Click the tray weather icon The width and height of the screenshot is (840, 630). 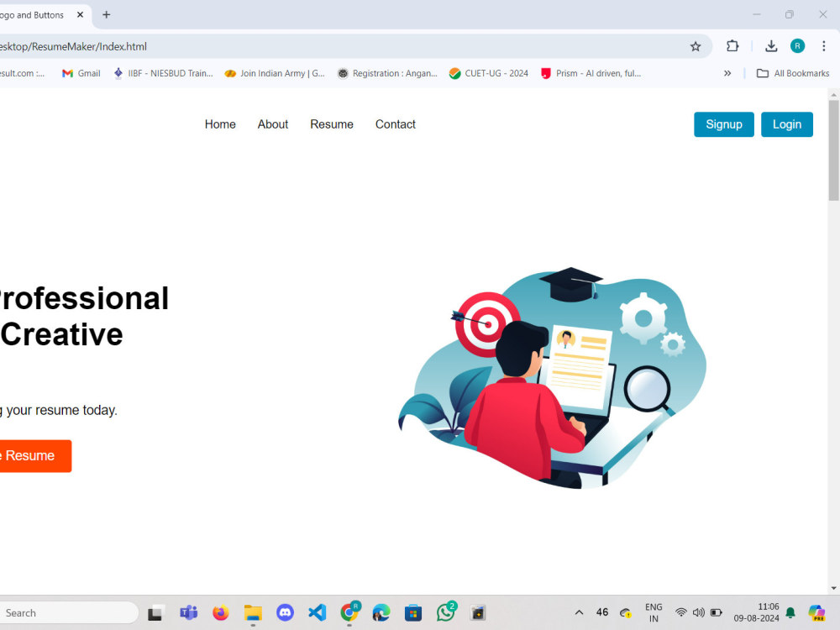(626, 612)
